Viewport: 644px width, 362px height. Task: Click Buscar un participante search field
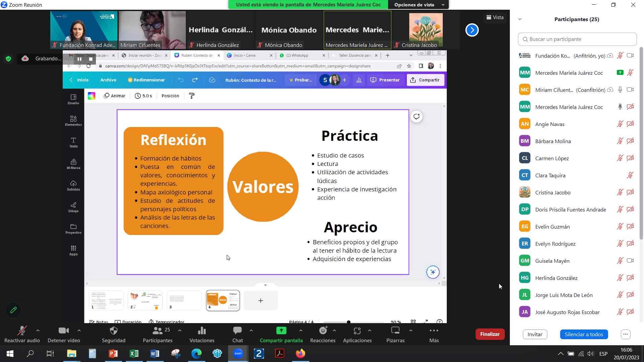tap(577, 39)
